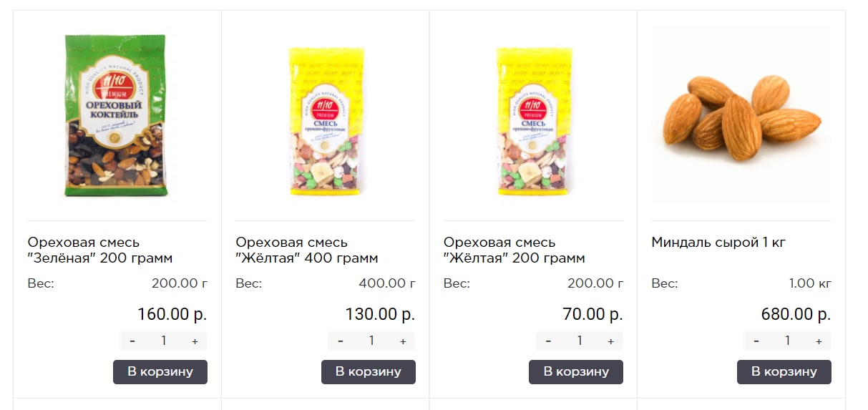Add "Жёлтая" 200 грамм mix to cart
The image size is (868, 410).
click(576, 372)
